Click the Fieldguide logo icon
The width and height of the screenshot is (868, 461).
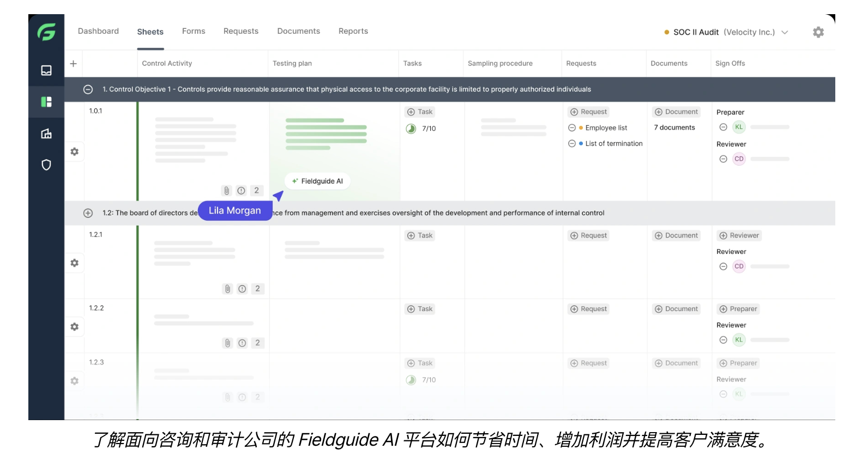(46, 32)
